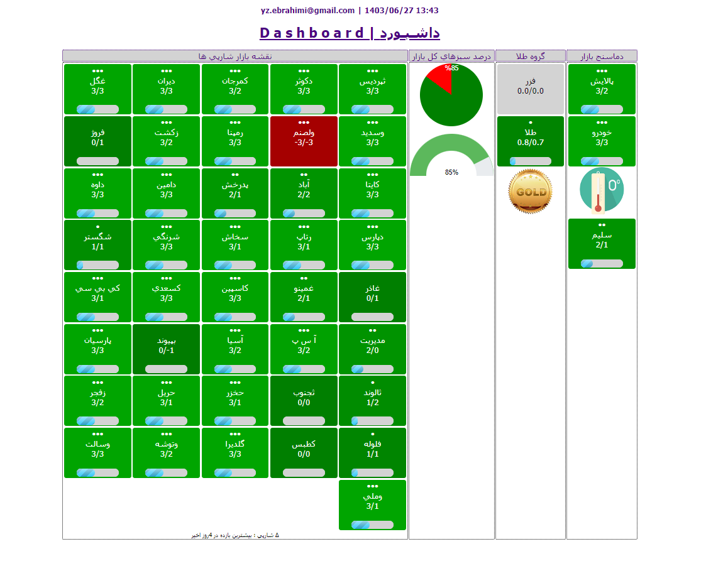Click the yz.ebrahimi@gmail.com header text
The image size is (728, 571).
pos(307,10)
